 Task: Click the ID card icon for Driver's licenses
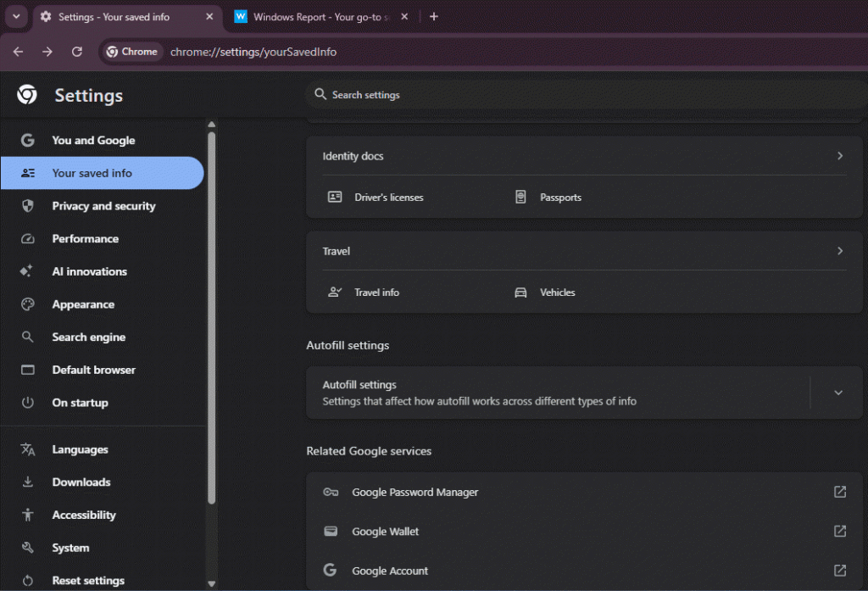(335, 197)
